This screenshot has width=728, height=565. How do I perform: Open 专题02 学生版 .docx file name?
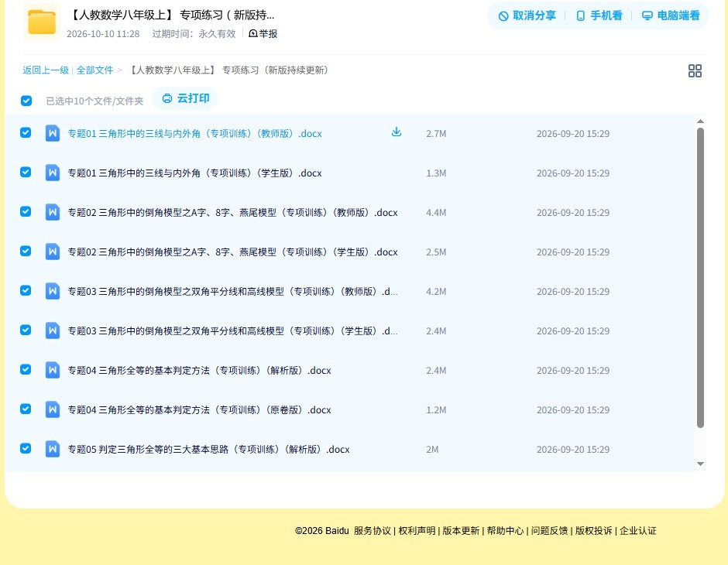232,252
